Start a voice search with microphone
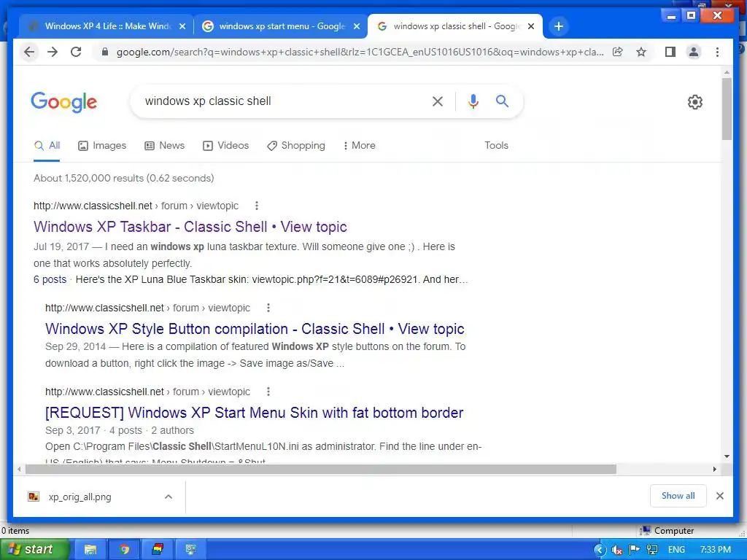The width and height of the screenshot is (747, 560). [473, 101]
